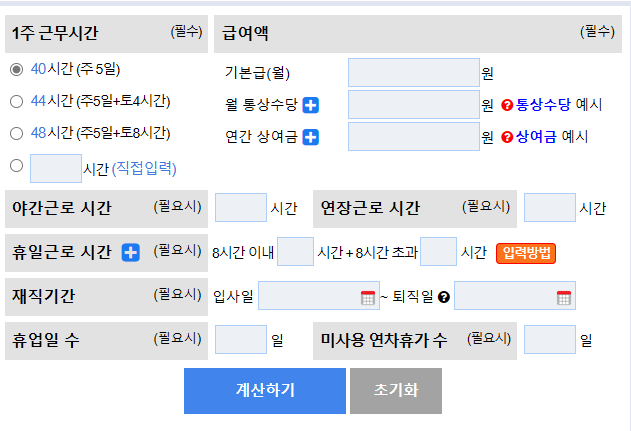The image size is (631, 431).
Task: Click the 미사용 연차휴가 수 input field
Action: click(550, 339)
